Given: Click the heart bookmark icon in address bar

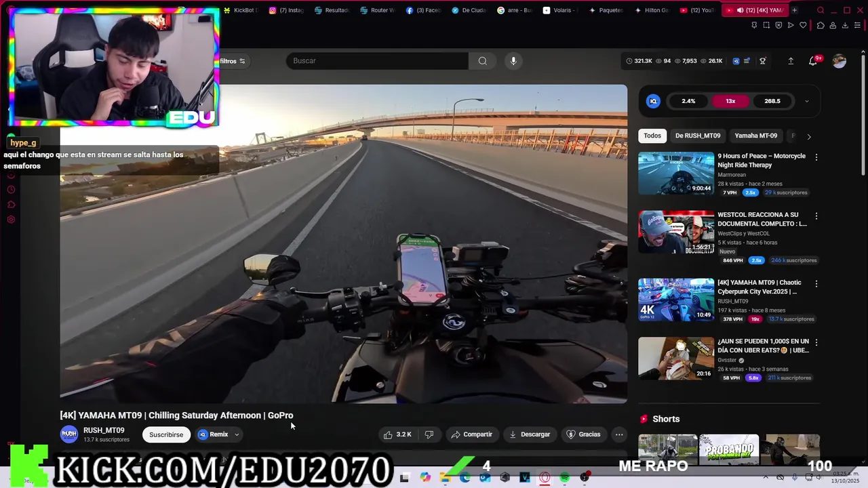Looking at the screenshot, I should pos(803,25).
